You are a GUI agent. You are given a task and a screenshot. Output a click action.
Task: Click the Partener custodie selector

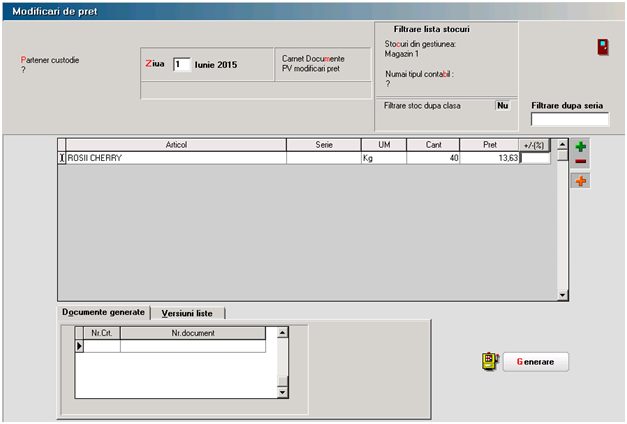point(50,65)
